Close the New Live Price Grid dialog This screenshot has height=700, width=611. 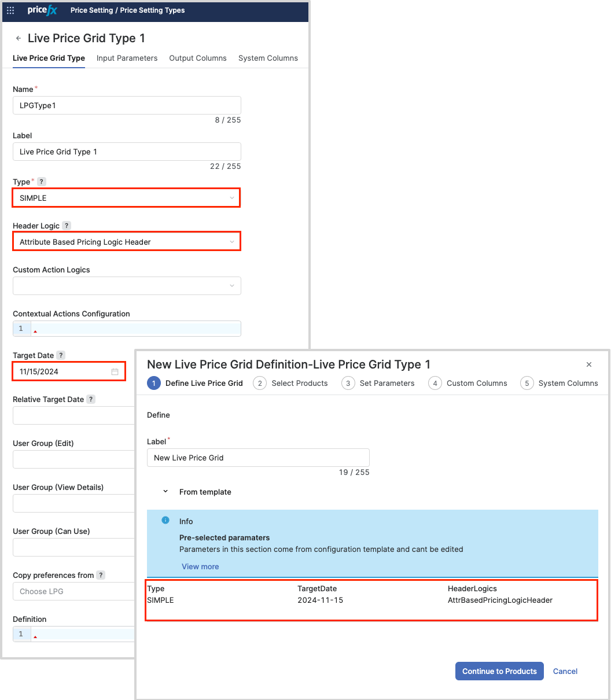click(589, 364)
